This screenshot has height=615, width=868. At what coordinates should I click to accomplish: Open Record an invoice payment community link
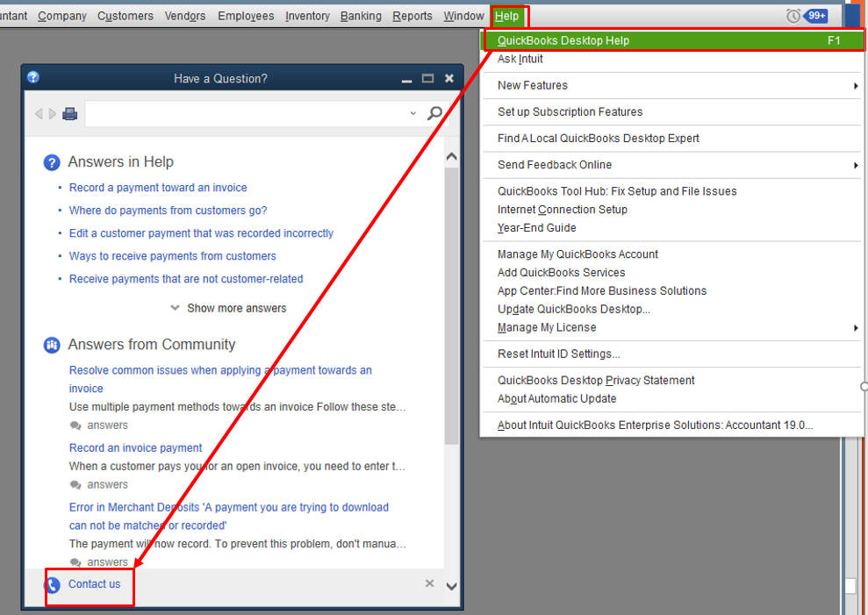coord(136,447)
